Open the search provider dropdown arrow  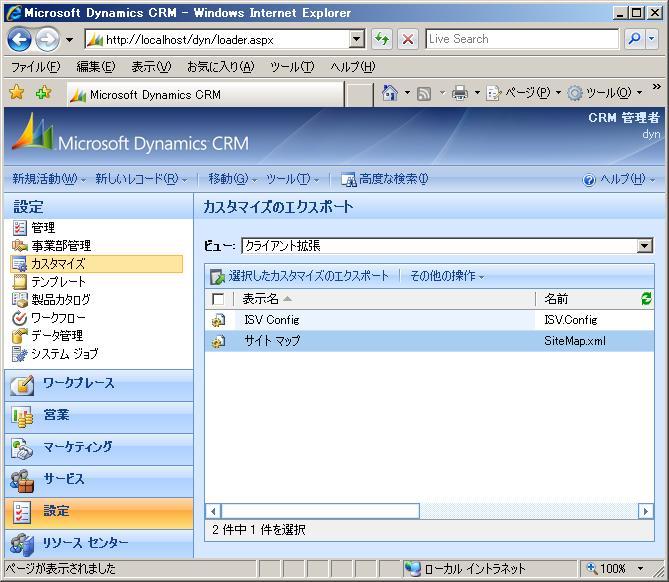tap(652, 39)
